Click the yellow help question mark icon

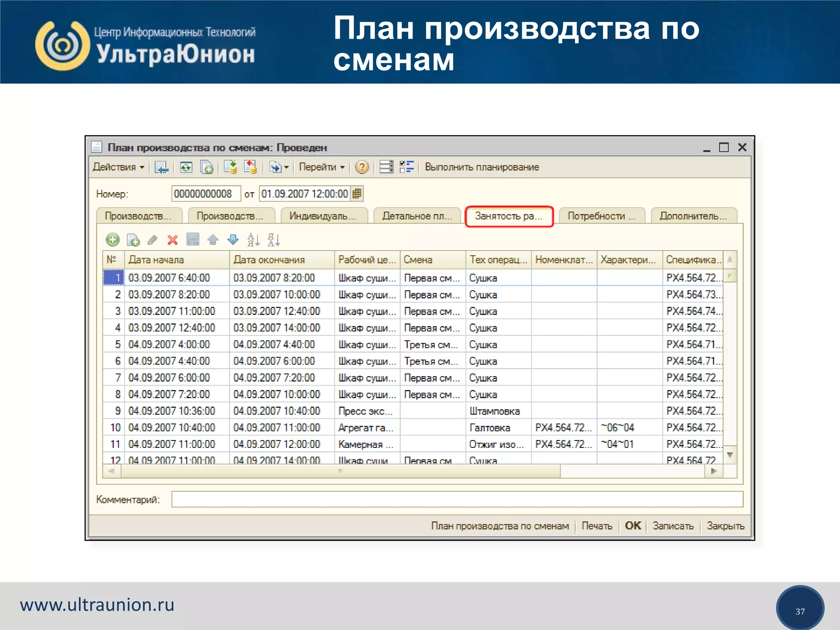point(361,167)
